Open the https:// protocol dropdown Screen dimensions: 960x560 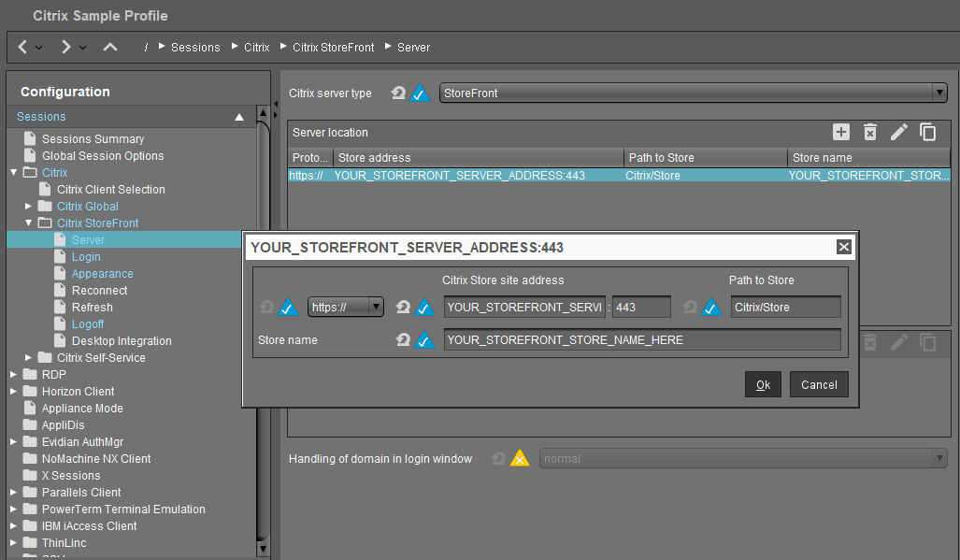click(345, 307)
